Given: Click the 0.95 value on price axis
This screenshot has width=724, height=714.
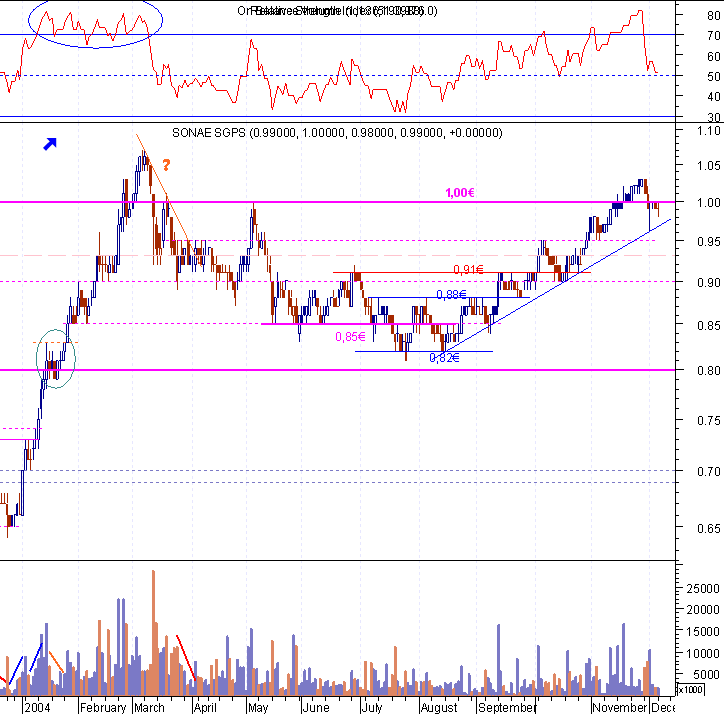Looking at the screenshot, I should (x=709, y=242).
